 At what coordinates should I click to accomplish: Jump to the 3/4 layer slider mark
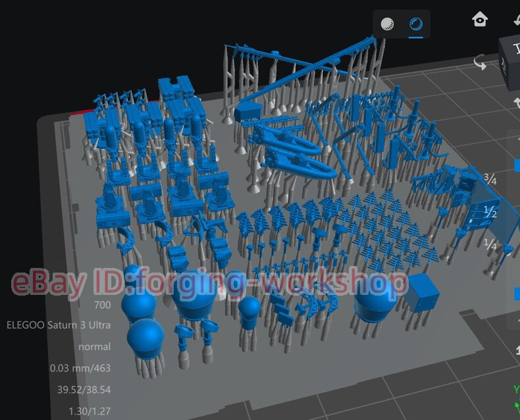(490, 179)
